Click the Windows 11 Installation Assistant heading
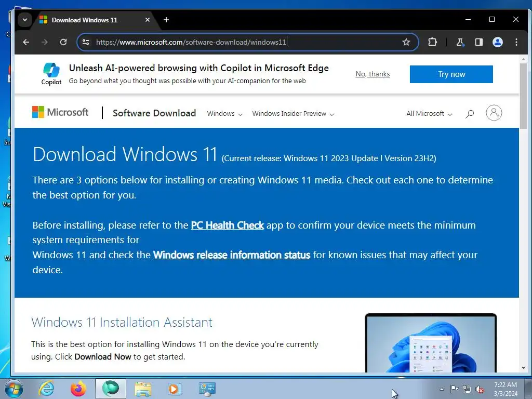Screen dimensions: 532x399 (122, 322)
